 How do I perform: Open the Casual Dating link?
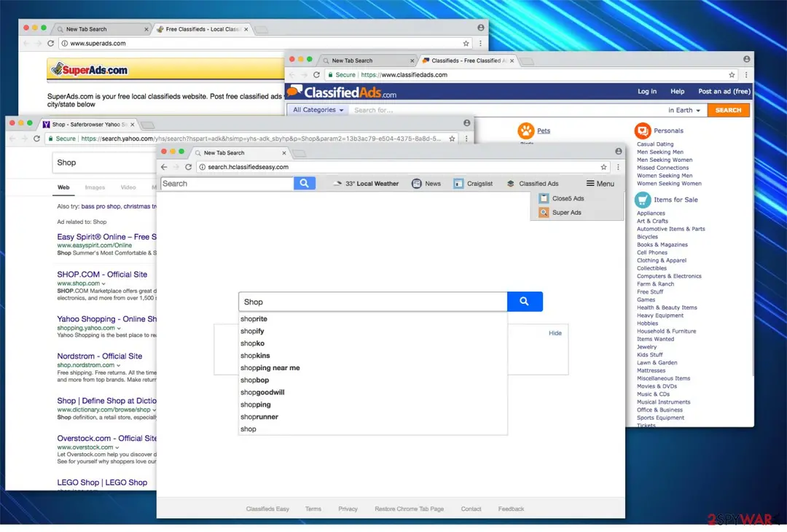(655, 144)
